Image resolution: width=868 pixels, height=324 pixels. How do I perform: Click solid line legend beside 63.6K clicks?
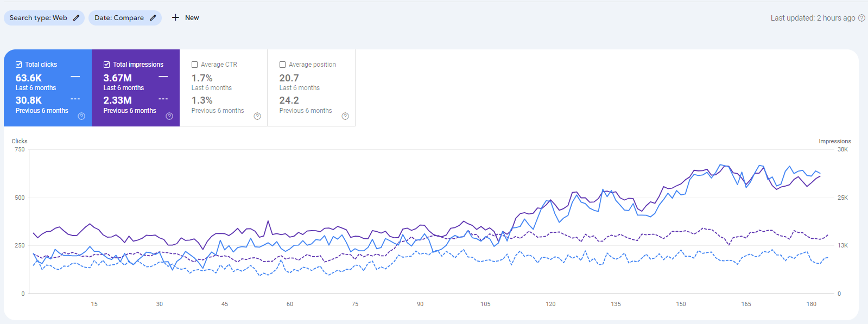tap(75, 77)
